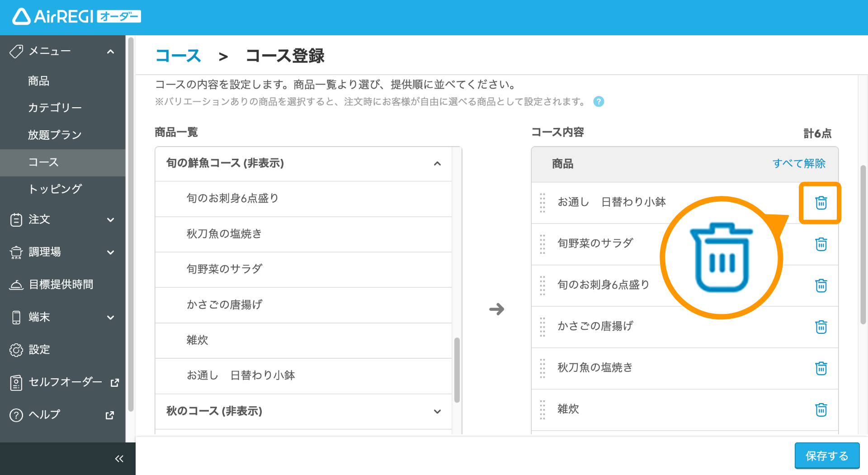
Task: Click the page scrollbar at right edge
Action: (x=863, y=245)
